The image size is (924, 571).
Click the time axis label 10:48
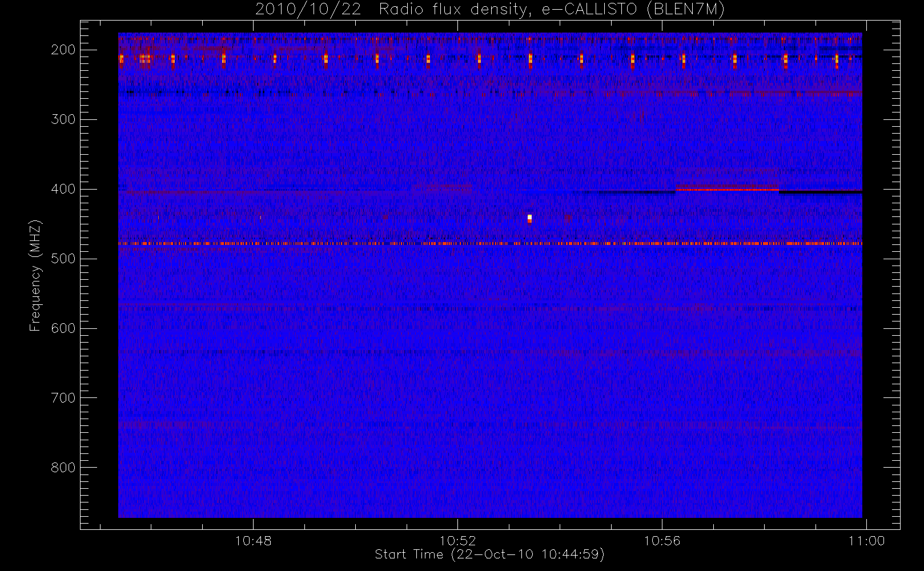pyautogui.click(x=254, y=541)
